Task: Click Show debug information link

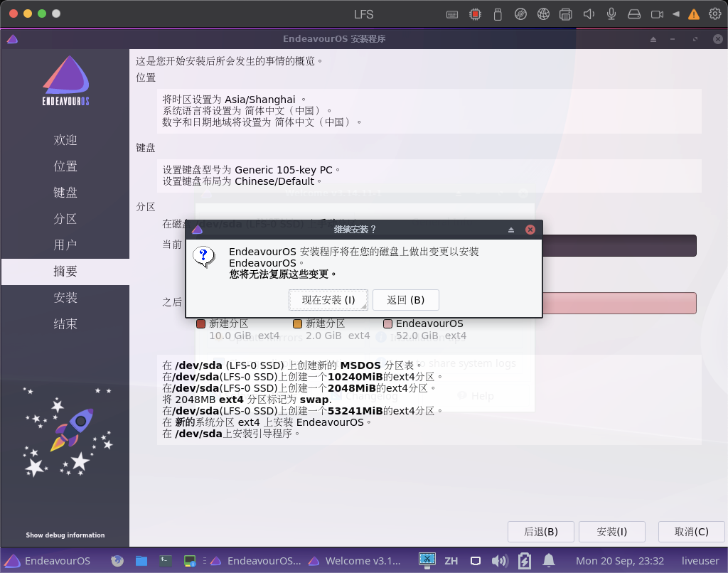Action: [x=65, y=535]
